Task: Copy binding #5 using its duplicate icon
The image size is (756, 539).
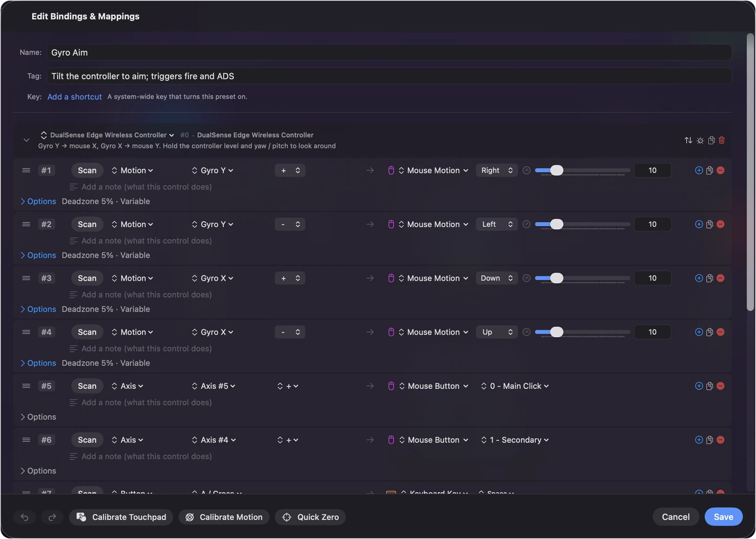Action: (710, 387)
